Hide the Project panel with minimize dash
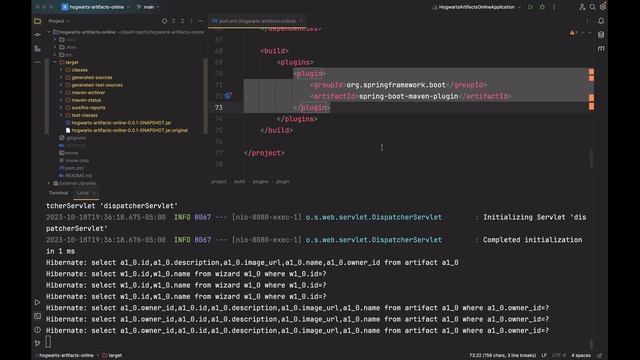Image resolution: width=640 pixels, height=360 pixels. (200, 21)
